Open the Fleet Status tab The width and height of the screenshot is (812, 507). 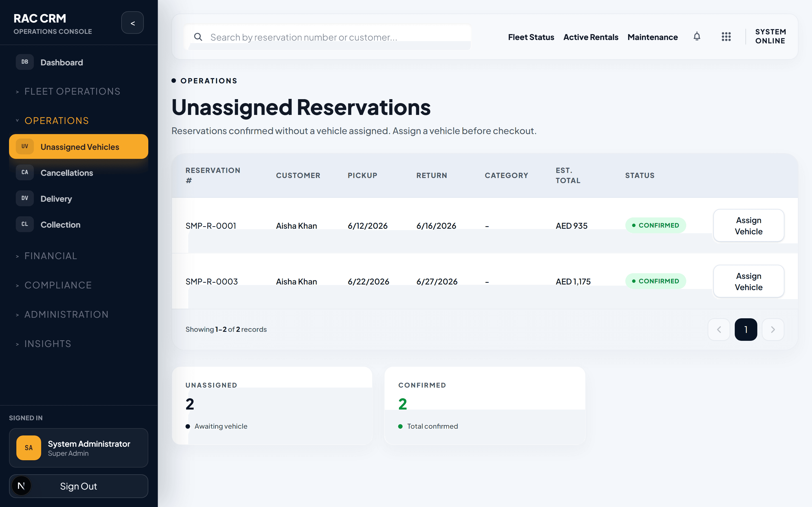(x=531, y=37)
